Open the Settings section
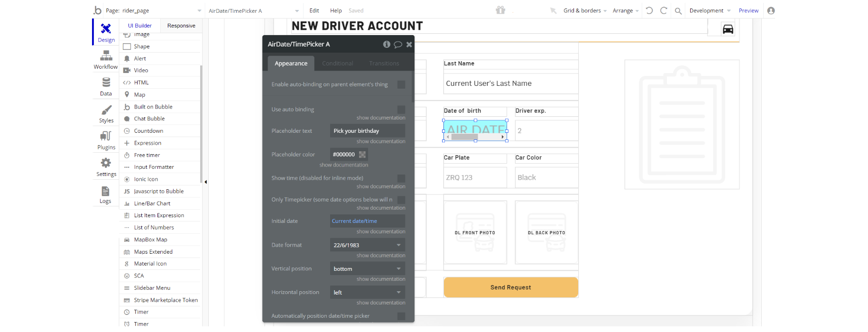Viewport: 868px width, 332px height. coord(106,167)
